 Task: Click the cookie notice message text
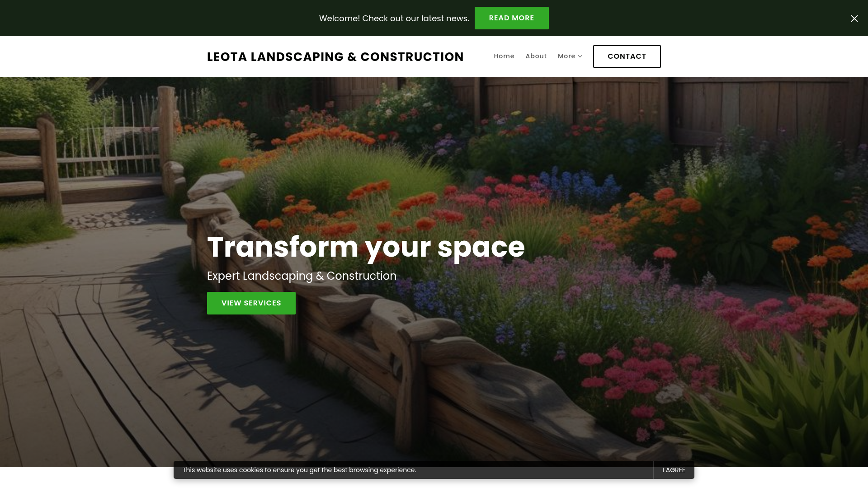tap(299, 470)
